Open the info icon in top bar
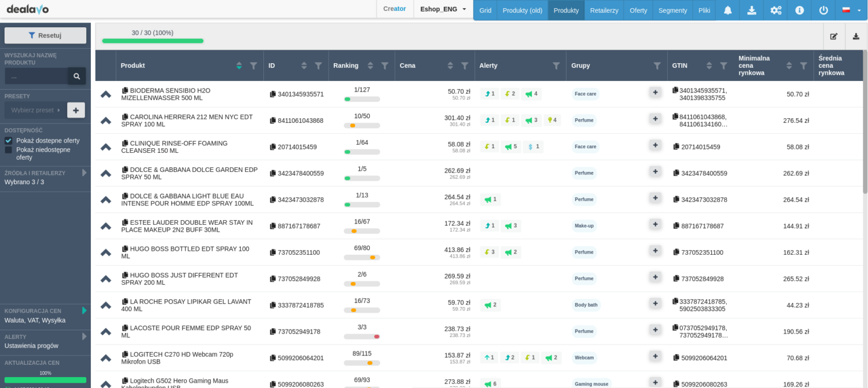Screen dimensions: 868x388 [x=799, y=10]
